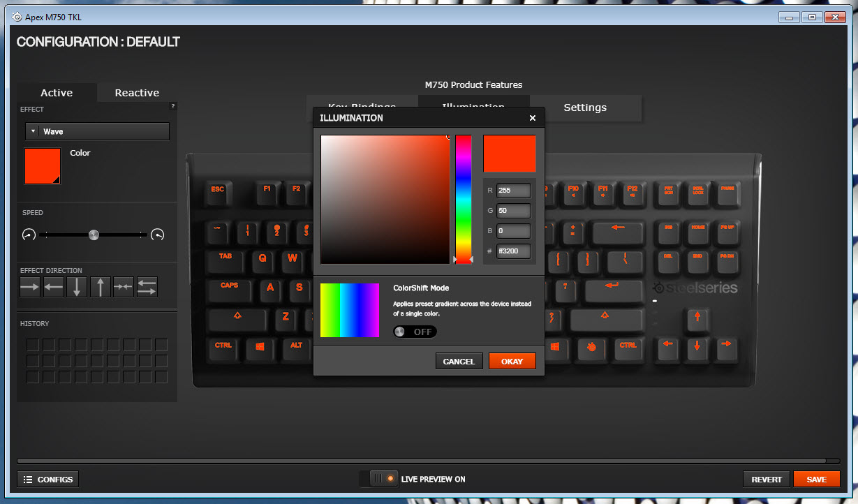Image resolution: width=858 pixels, height=504 pixels.
Task: Select the F1 key on keyboard image
Action: (x=267, y=193)
